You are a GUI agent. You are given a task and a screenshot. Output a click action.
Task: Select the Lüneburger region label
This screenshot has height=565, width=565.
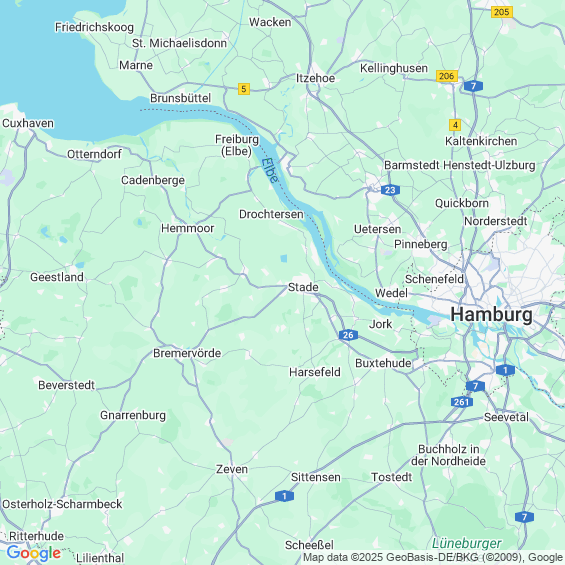(467, 543)
